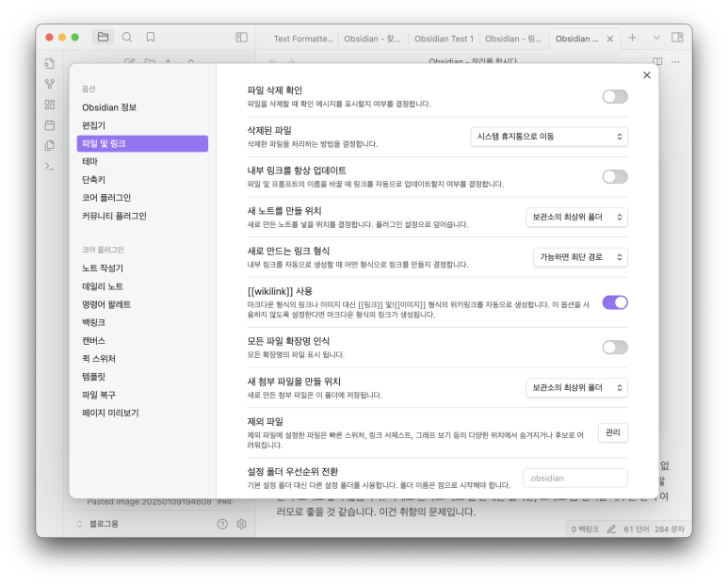Open the new attachment location dropdown
728x585 pixels.
click(x=576, y=388)
